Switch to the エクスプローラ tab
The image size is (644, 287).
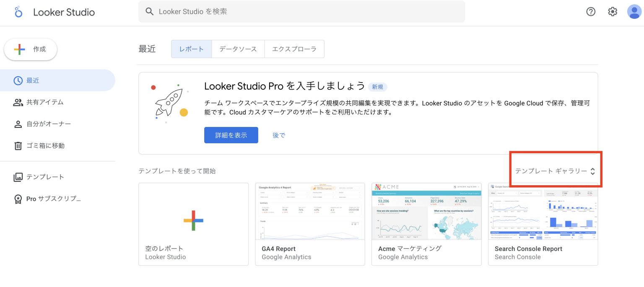pos(294,49)
